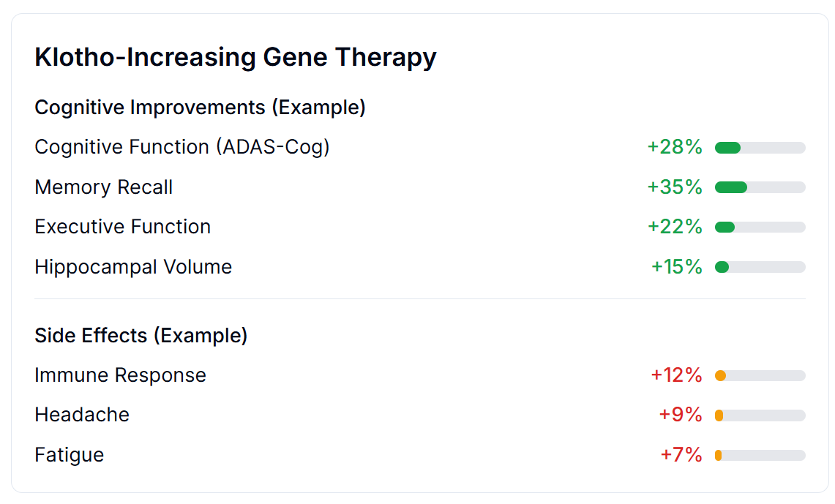Click the +22% percentage value

674,227
